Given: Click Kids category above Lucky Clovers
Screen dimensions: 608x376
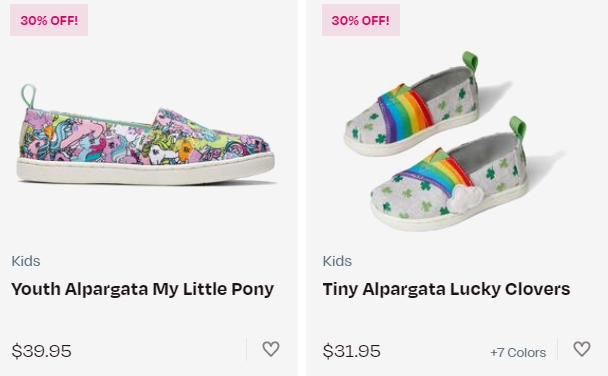Looking at the screenshot, I should (x=337, y=261).
